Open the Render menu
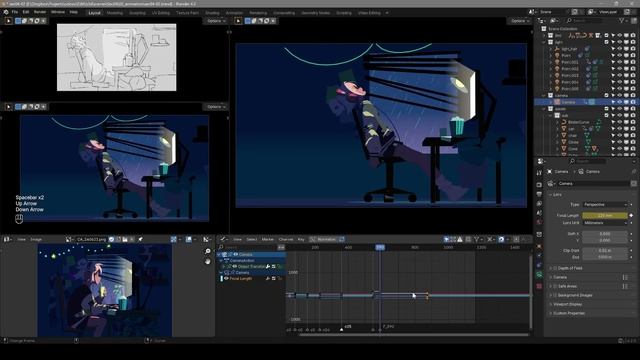Viewport: 640px width, 360px height. [40, 12]
